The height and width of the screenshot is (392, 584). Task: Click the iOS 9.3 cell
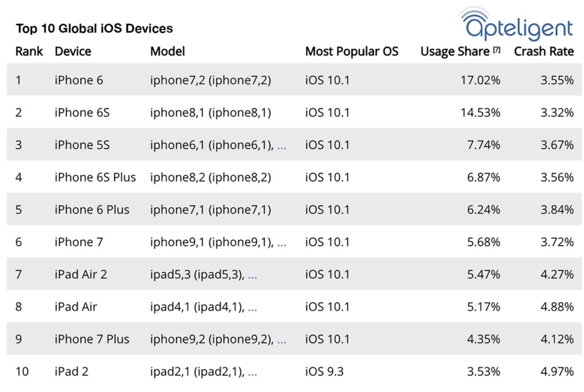(x=324, y=372)
